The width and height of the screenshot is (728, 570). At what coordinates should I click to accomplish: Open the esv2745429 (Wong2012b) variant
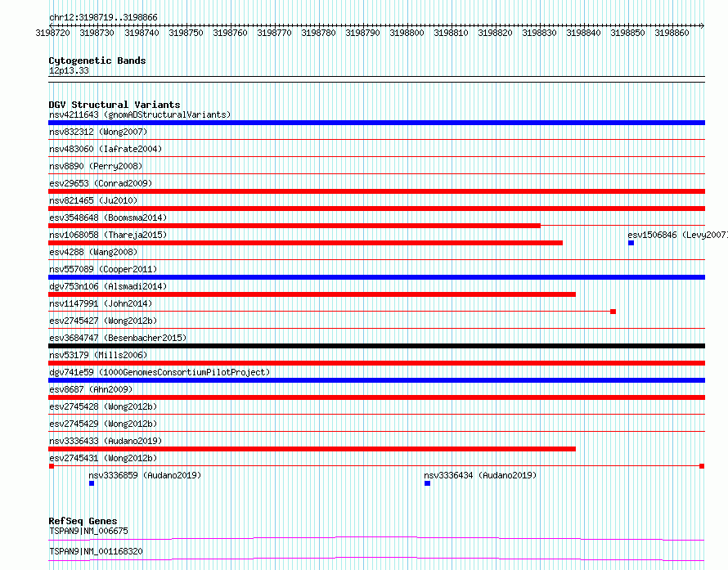pos(103,424)
